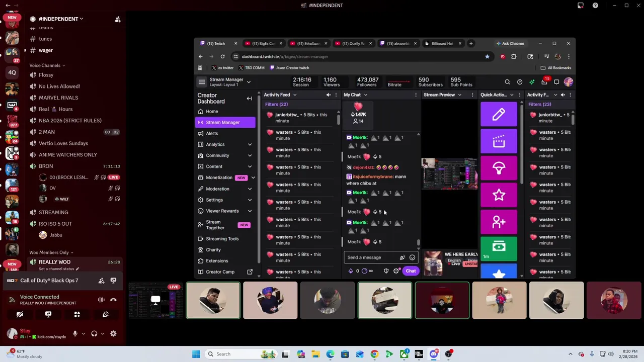The height and width of the screenshot is (362, 644).
Task: Disconnect from Discord voice call
Action: coord(113,300)
